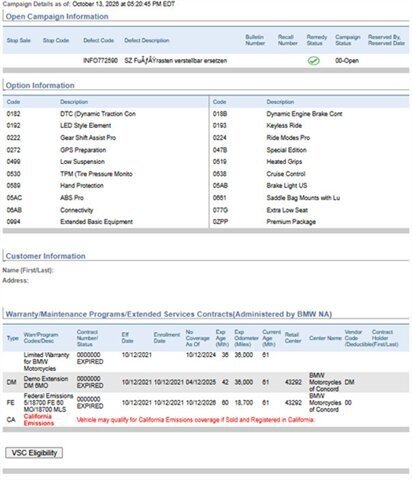Select Demo Extension DM 6MO program
Viewport: 412px width, 480px height.
pos(46,382)
